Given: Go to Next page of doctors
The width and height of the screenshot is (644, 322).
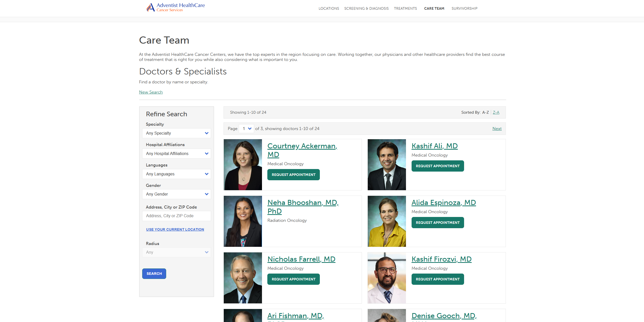Looking at the screenshot, I should coord(497,128).
